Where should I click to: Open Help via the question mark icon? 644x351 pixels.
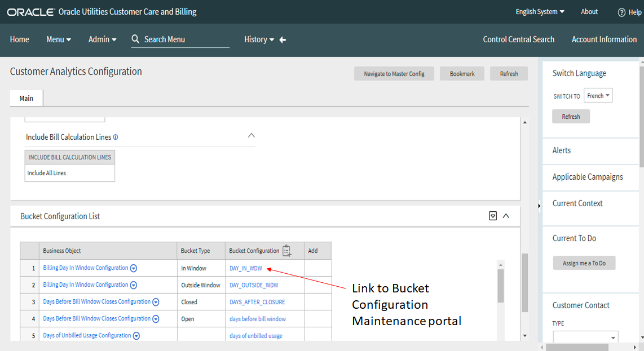click(621, 12)
